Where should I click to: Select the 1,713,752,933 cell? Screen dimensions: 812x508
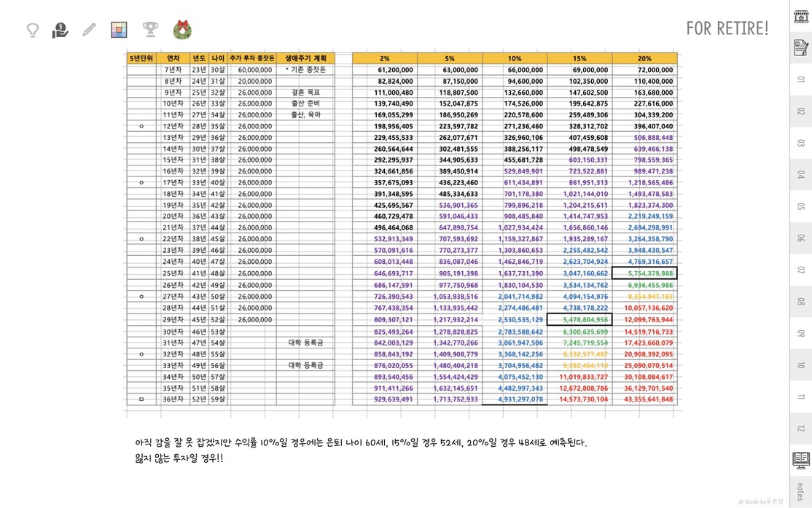450,399
